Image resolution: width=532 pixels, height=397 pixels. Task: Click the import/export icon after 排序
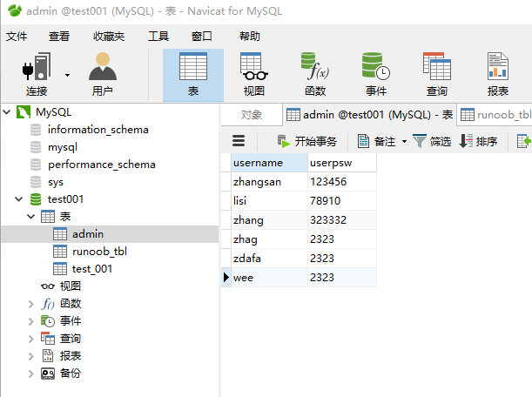point(524,141)
